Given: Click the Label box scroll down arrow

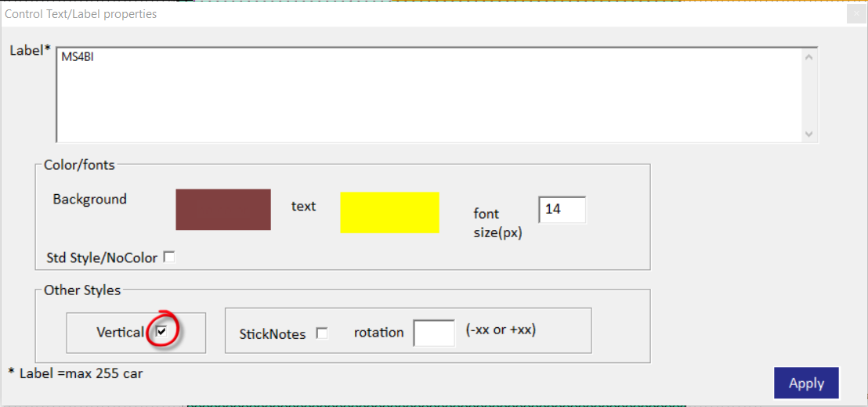Looking at the screenshot, I should 808,134.
